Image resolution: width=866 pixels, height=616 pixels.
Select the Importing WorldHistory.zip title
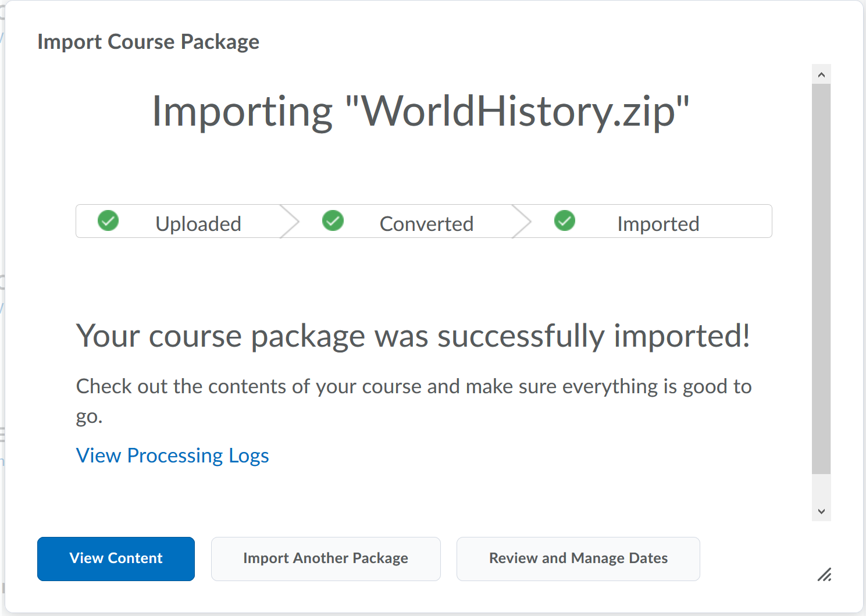[420, 112]
